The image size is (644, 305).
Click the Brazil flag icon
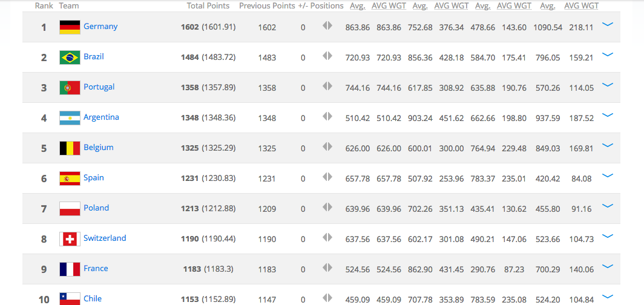coord(70,57)
